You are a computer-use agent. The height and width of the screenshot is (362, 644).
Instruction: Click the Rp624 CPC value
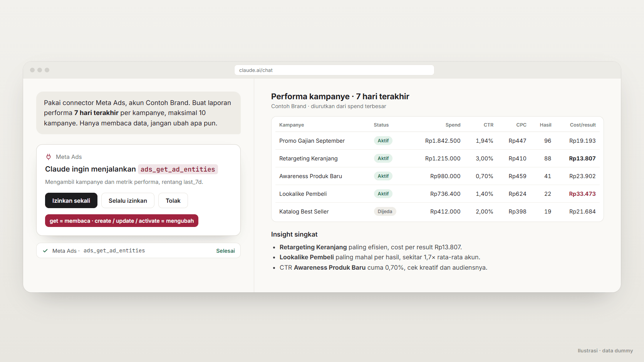coord(517,194)
